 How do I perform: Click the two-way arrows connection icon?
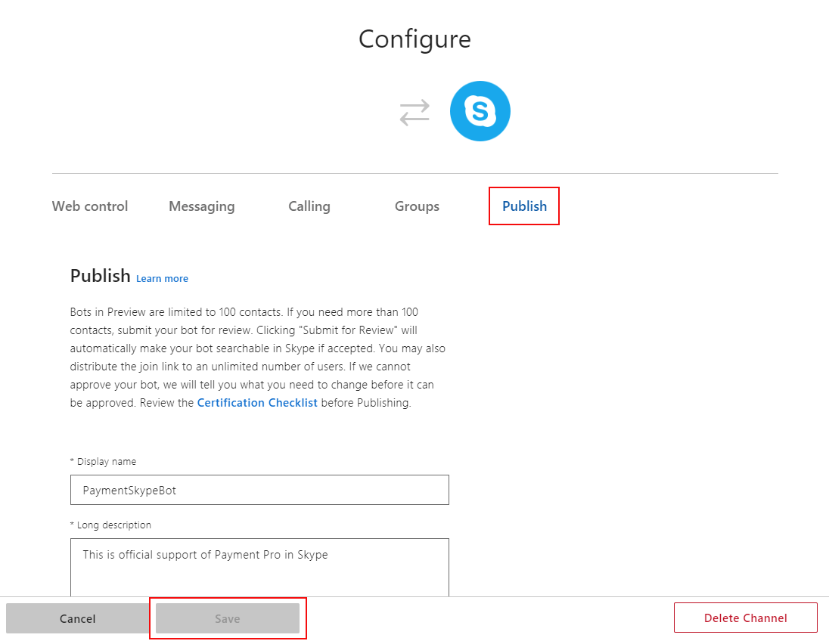tap(414, 113)
